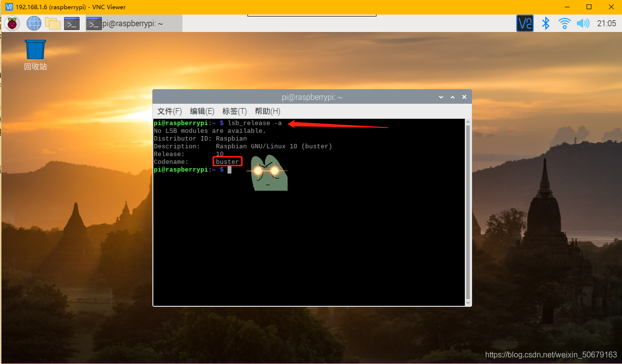Click the 'Raspbian GNU/Linux 10 (buster)' description
Image resolution: width=622 pixels, height=364 pixels.
click(274, 146)
